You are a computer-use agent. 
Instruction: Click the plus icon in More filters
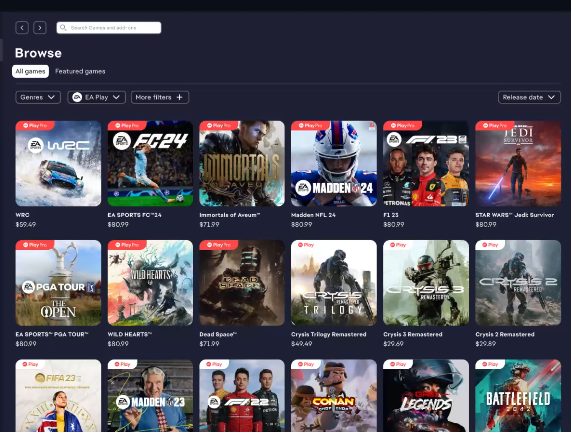(180, 97)
